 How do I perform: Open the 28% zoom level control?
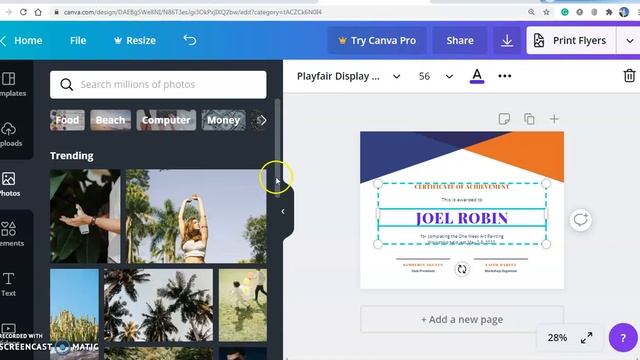click(x=557, y=338)
